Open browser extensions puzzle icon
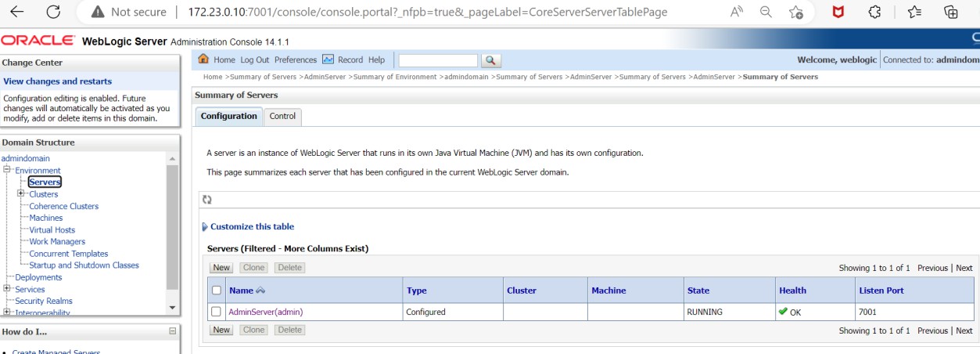Screen dimensions: 980x354 pyautogui.click(x=875, y=12)
